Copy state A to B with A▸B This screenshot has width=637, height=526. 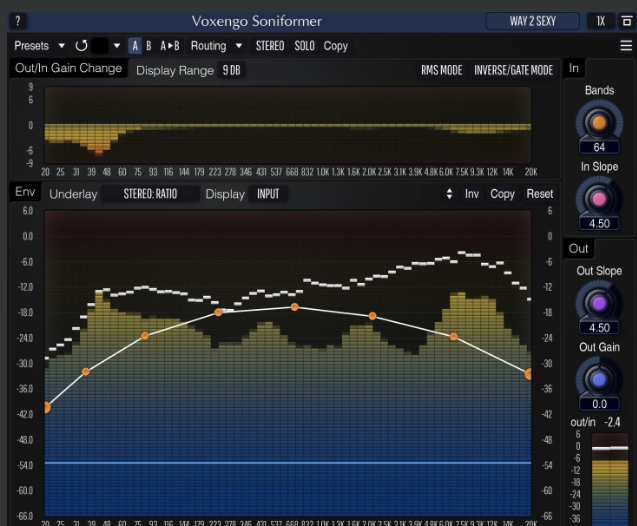click(x=170, y=45)
